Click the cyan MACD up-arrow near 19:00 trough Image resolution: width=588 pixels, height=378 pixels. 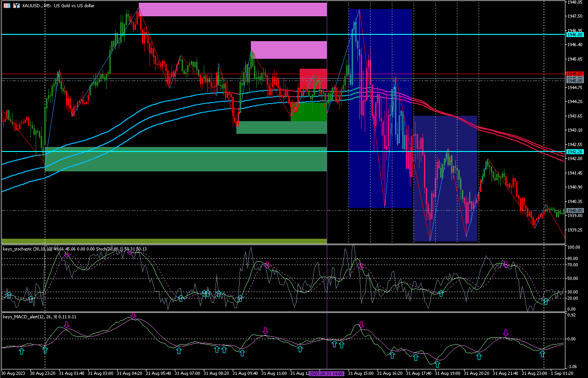437,364
